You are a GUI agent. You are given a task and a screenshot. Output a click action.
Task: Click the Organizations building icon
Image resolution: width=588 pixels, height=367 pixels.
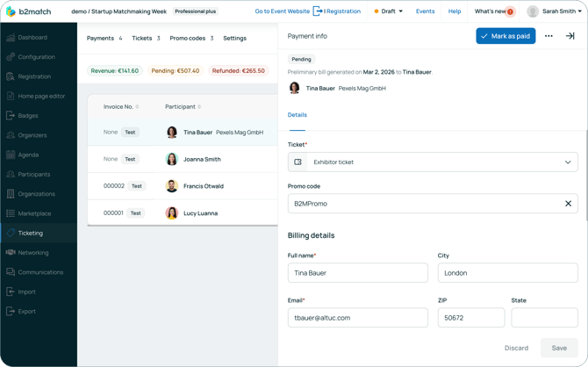click(11, 194)
